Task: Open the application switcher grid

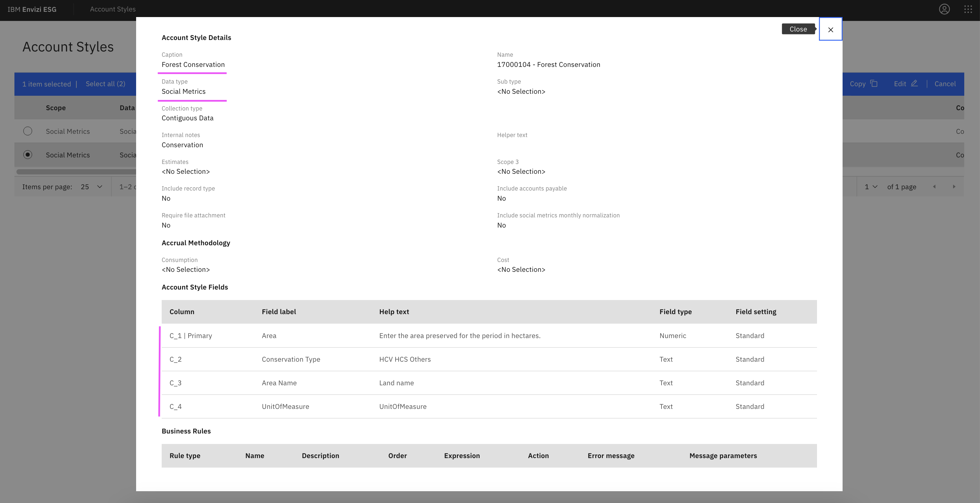Action: click(968, 9)
